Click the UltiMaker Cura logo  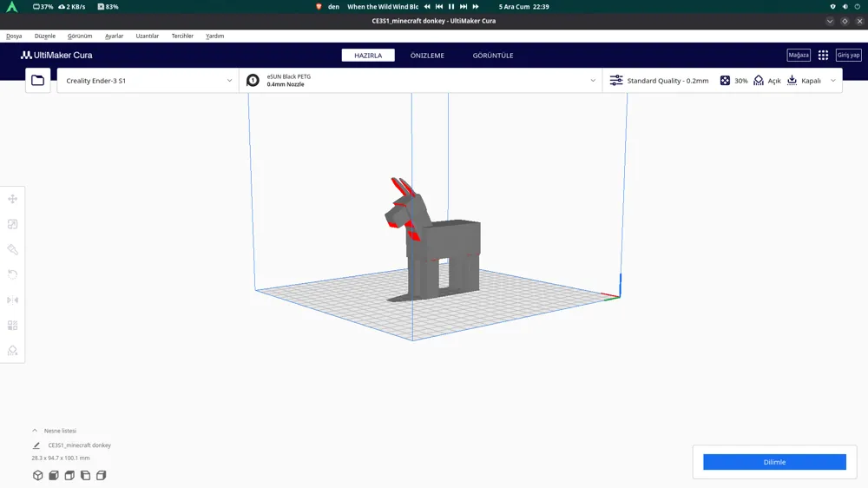[x=56, y=55]
